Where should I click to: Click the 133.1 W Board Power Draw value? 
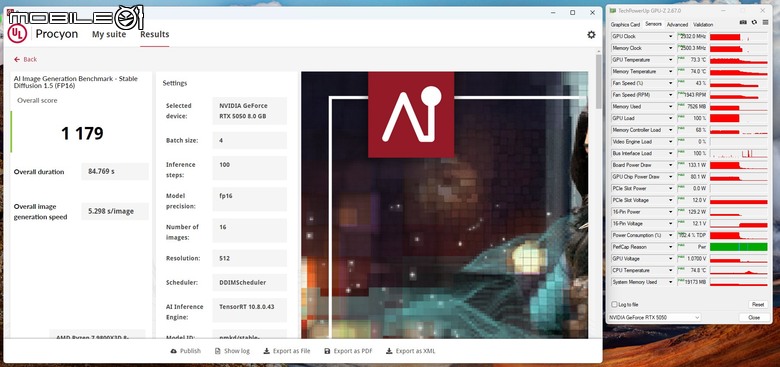point(693,165)
